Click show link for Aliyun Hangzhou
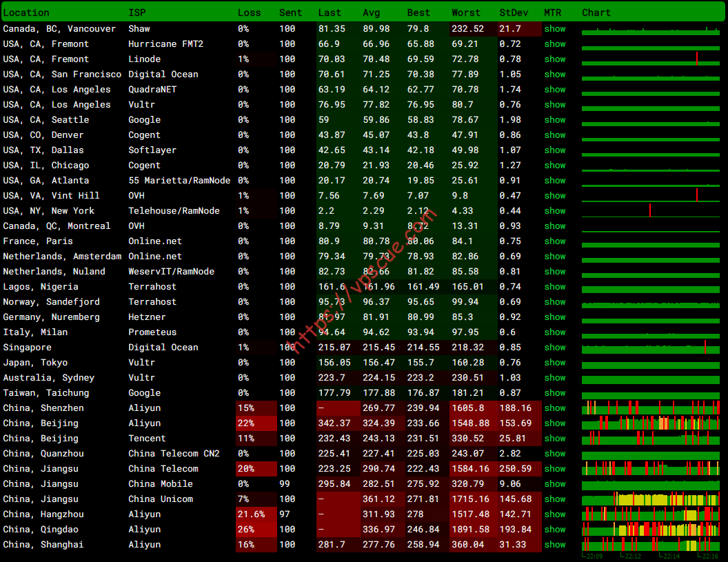Image resolution: width=728 pixels, height=562 pixels. (555, 514)
